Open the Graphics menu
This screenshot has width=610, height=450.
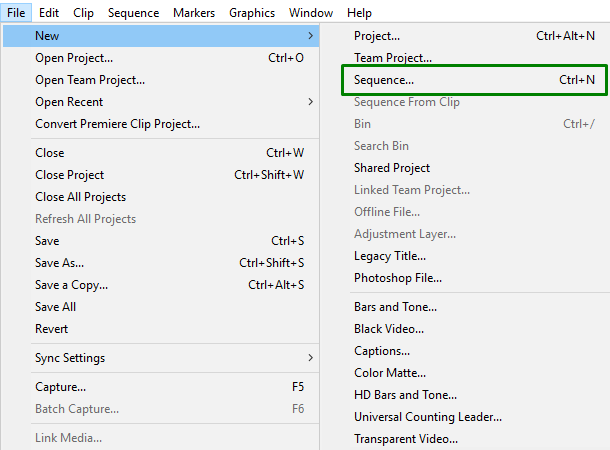[x=252, y=12]
